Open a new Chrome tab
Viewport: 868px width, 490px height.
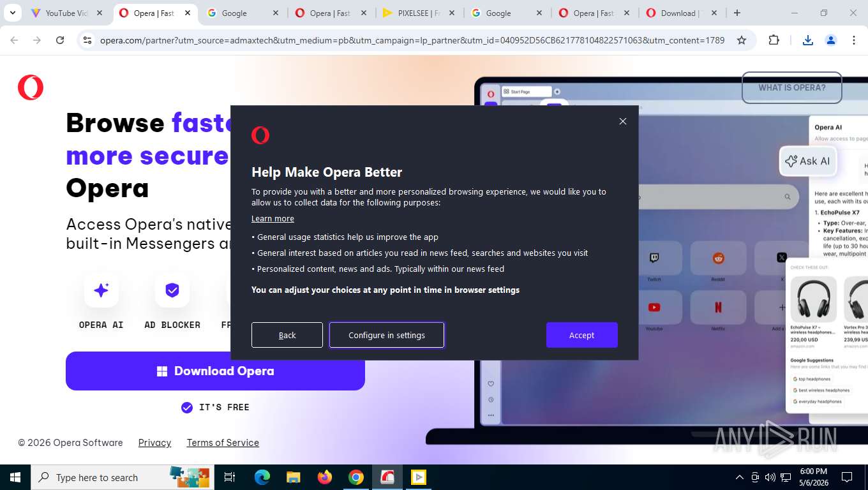[x=737, y=13]
